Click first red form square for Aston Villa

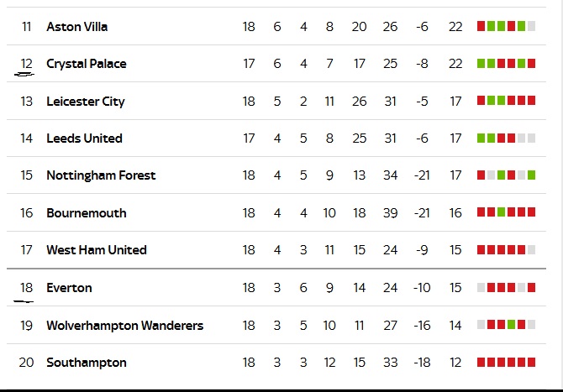point(481,27)
